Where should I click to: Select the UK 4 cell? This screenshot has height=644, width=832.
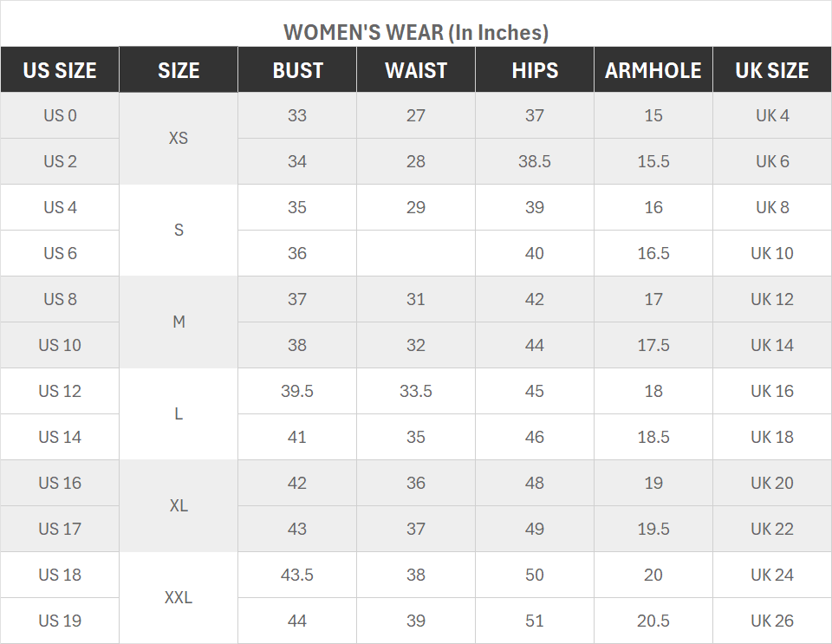click(x=772, y=115)
